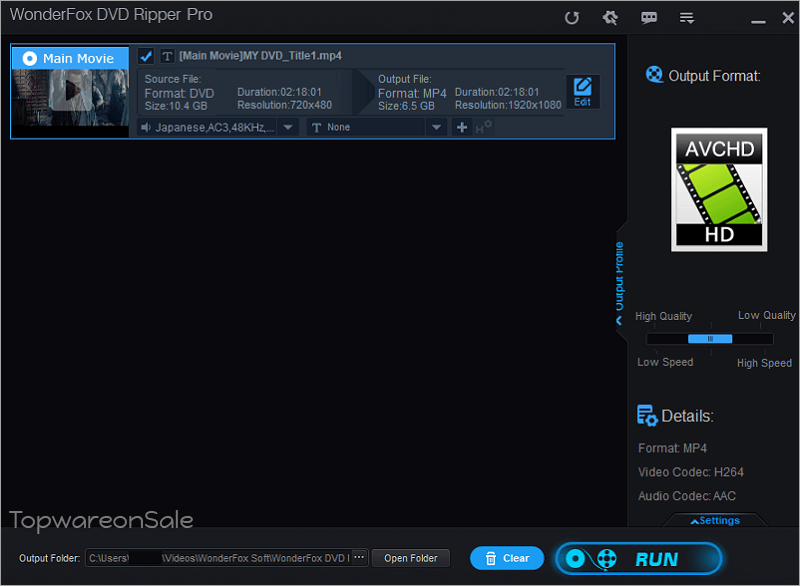Expand the audio track dropdown arrow
The width and height of the screenshot is (800, 586).
coord(288,128)
